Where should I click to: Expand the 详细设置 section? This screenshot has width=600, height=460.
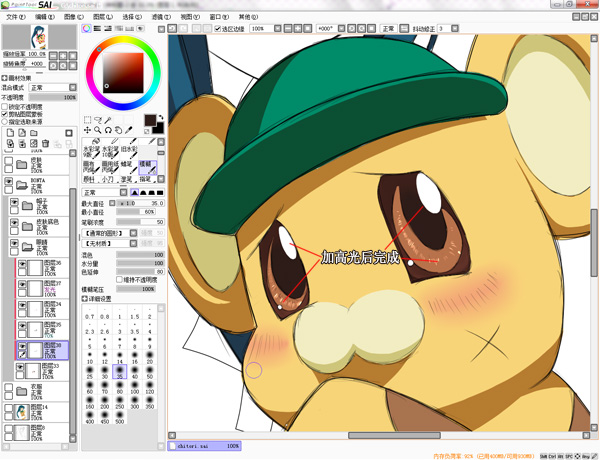(x=86, y=298)
